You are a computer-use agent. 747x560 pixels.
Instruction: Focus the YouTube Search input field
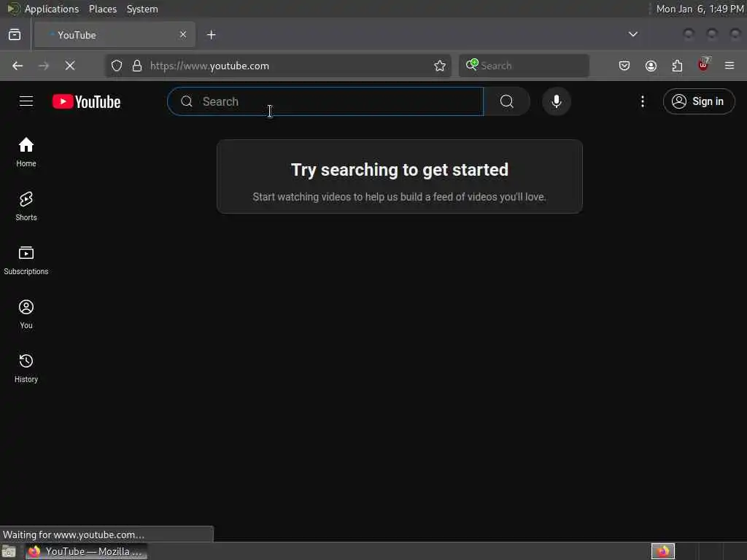[326, 101]
